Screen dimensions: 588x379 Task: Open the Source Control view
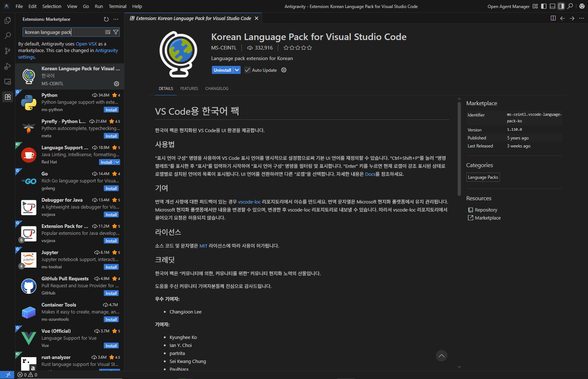coord(7,51)
